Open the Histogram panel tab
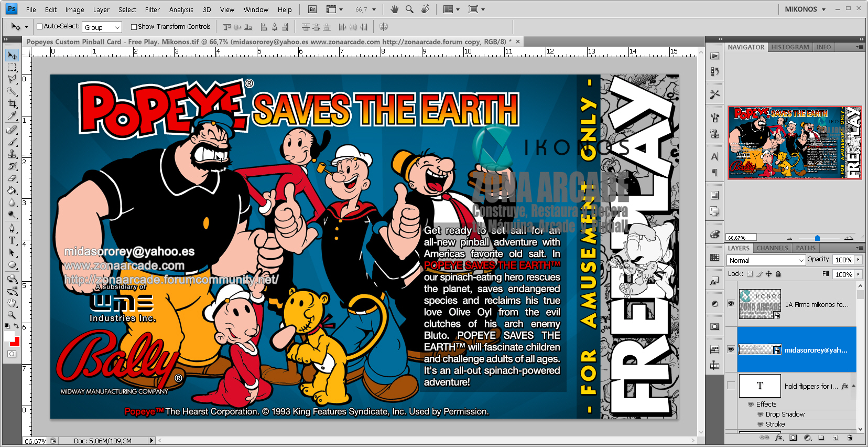The width and height of the screenshot is (868, 447). [790, 47]
